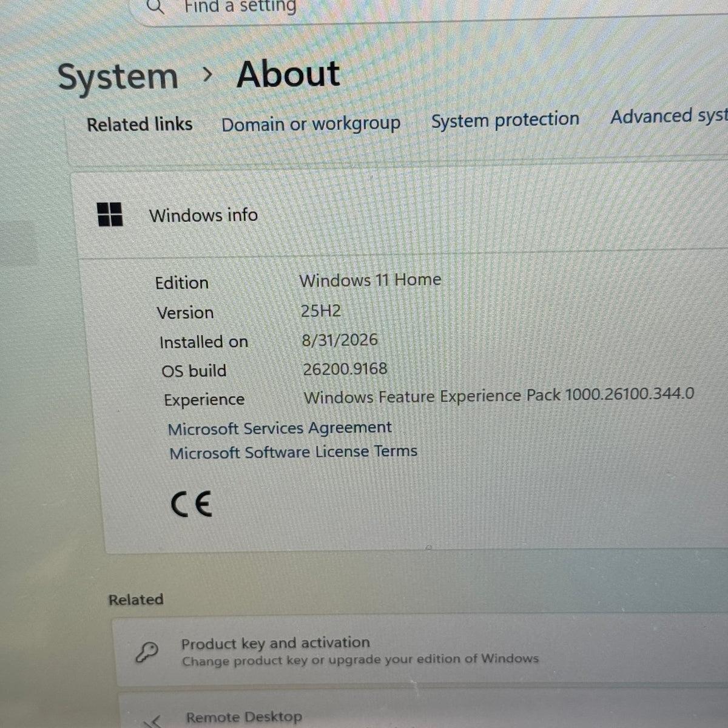
Task: Click the About breadcrumb heading
Action: point(288,75)
